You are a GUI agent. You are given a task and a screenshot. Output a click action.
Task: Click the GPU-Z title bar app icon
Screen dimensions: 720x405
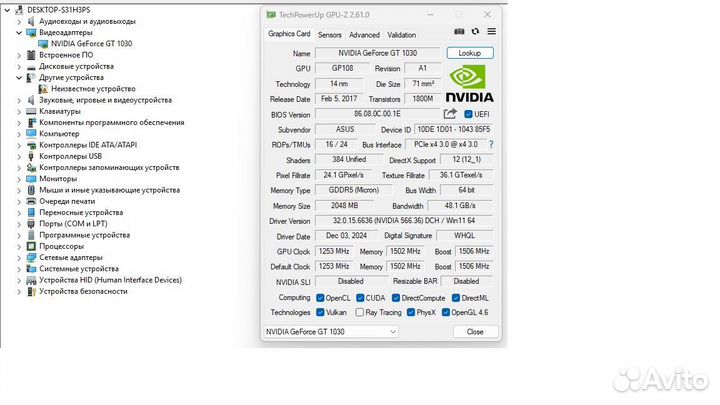[271, 15]
